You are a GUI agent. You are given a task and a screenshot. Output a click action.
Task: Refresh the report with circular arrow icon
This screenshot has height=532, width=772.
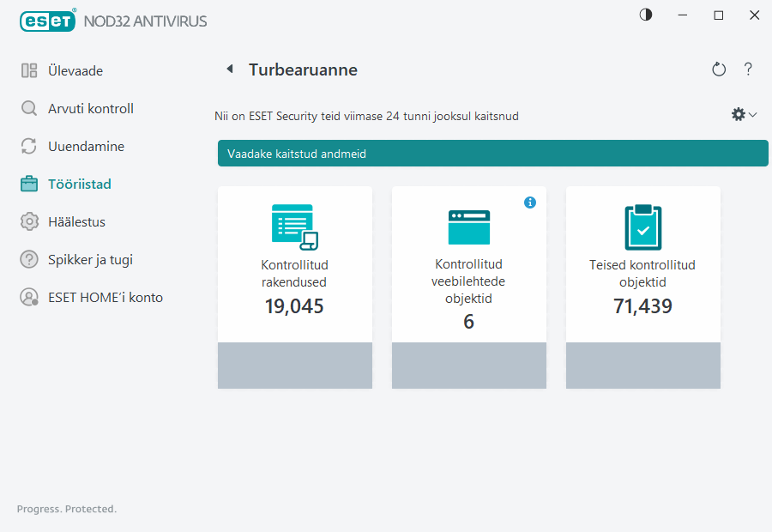[719, 70]
